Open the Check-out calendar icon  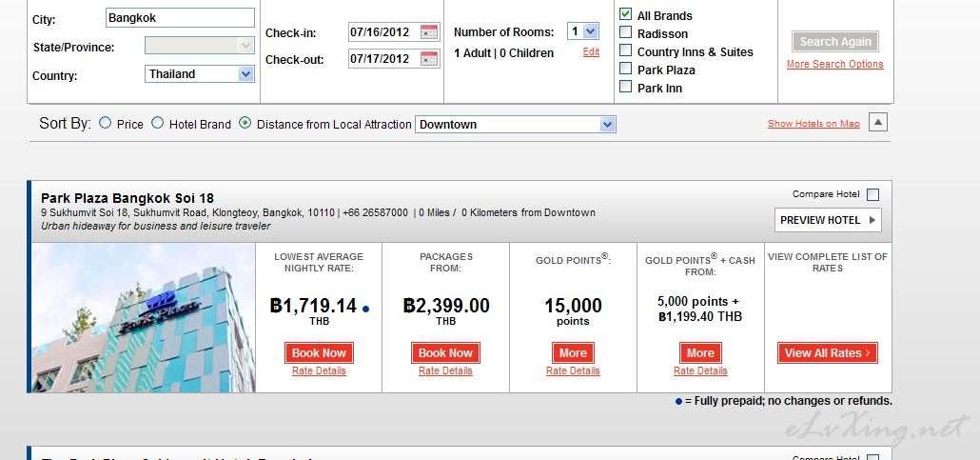tap(429, 59)
